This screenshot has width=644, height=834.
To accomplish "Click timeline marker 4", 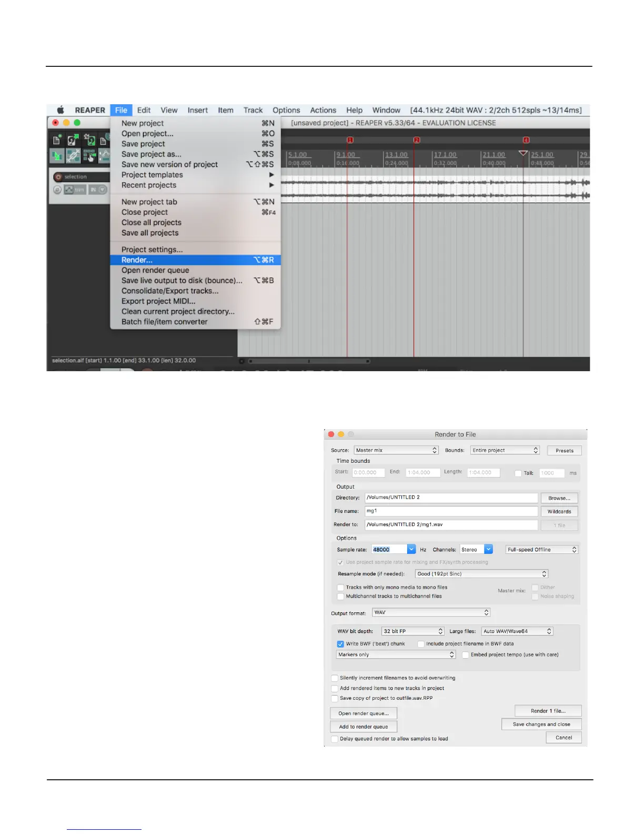I will (x=526, y=140).
